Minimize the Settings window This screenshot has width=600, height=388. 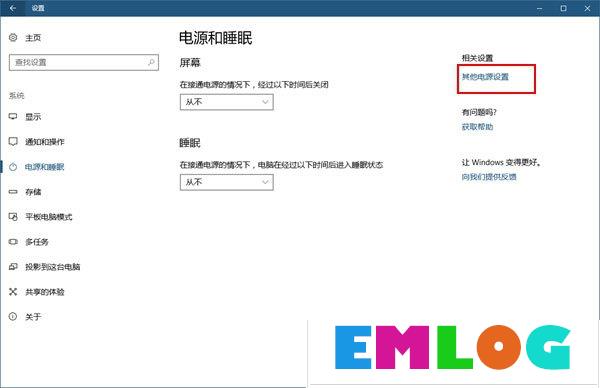540,8
